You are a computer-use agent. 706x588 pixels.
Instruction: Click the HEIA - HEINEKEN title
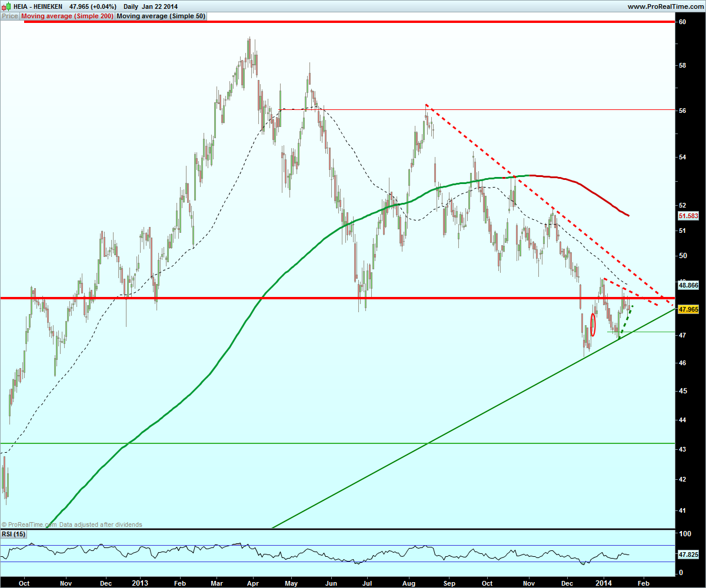coord(36,6)
